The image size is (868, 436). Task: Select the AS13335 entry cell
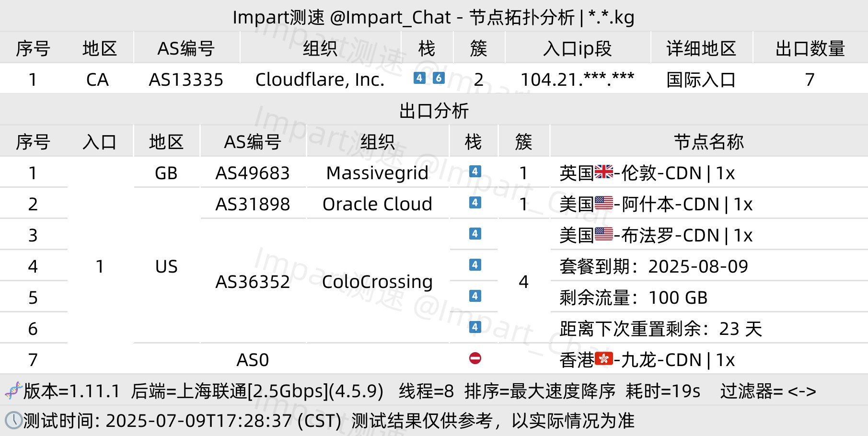186,80
